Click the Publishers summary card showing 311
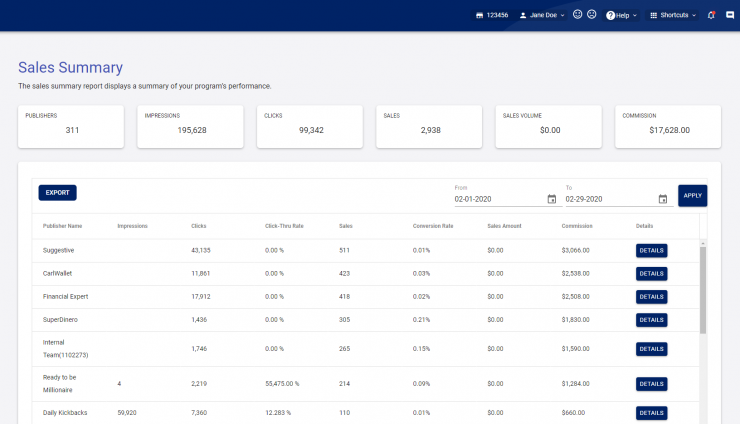The width and height of the screenshot is (740, 424). (x=71, y=127)
